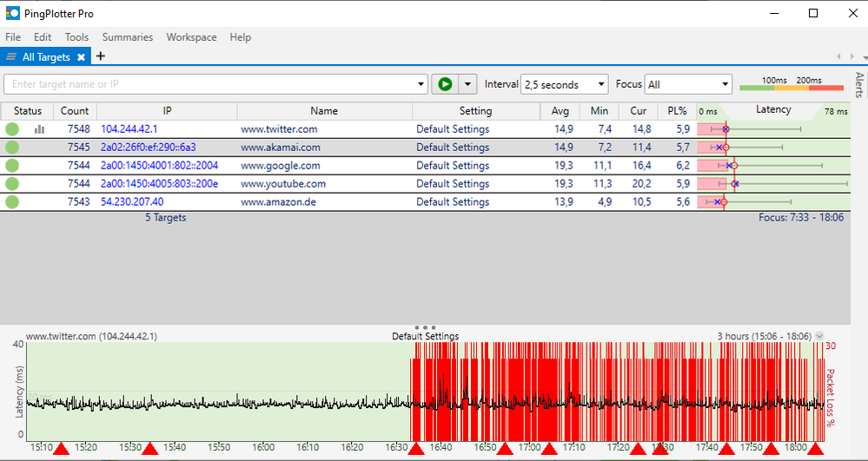Open the Help menu
The width and height of the screenshot is (868, 461).
241,37
